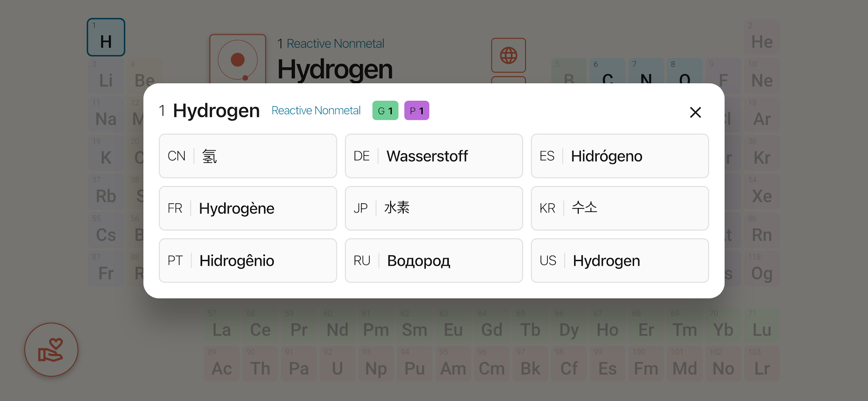The width and height of the screenshot is (868, 401).
Task: Select the Oganesson Og element tile
Action: (762, 269)
